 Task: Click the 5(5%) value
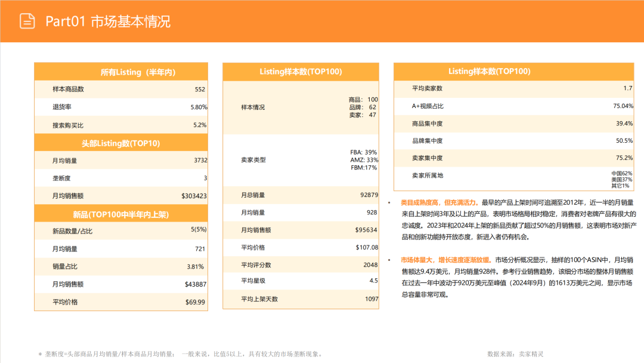coord(199,229)
